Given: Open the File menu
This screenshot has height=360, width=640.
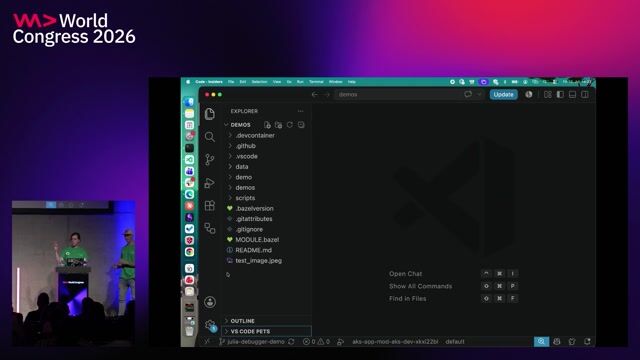Looking at the screenshot, I should coord(231,82).
